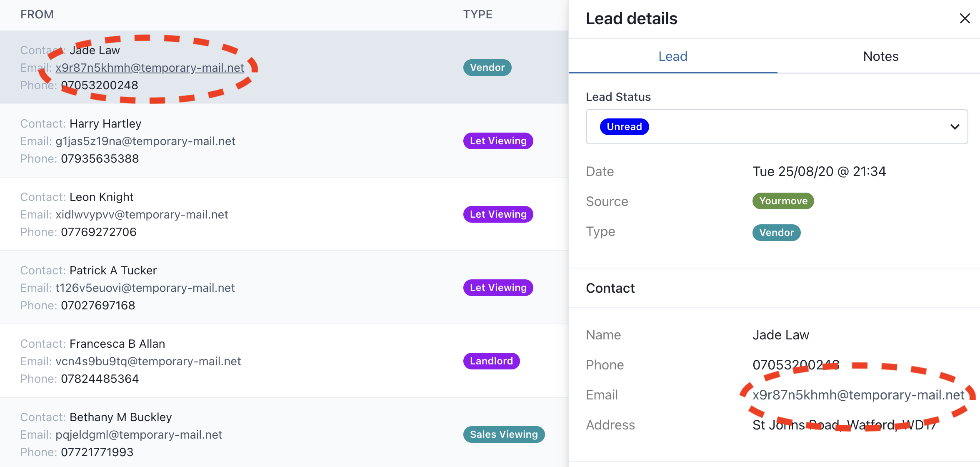Select the Lead tab

tap(672, 56)
